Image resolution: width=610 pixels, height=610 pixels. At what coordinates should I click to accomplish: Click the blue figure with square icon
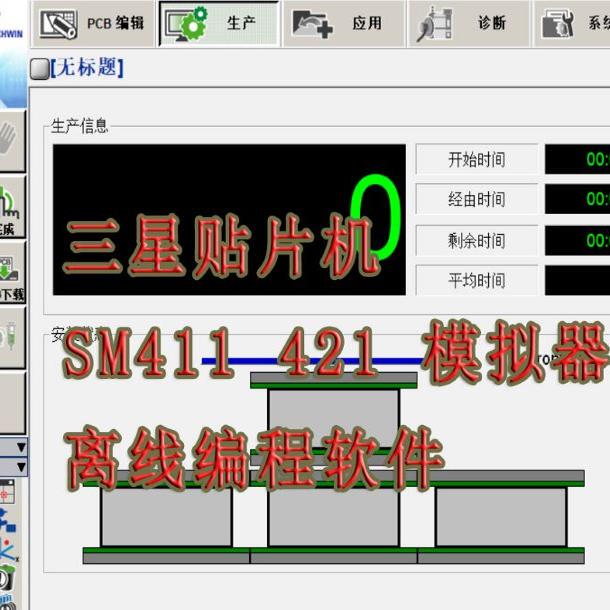(7, 521)
